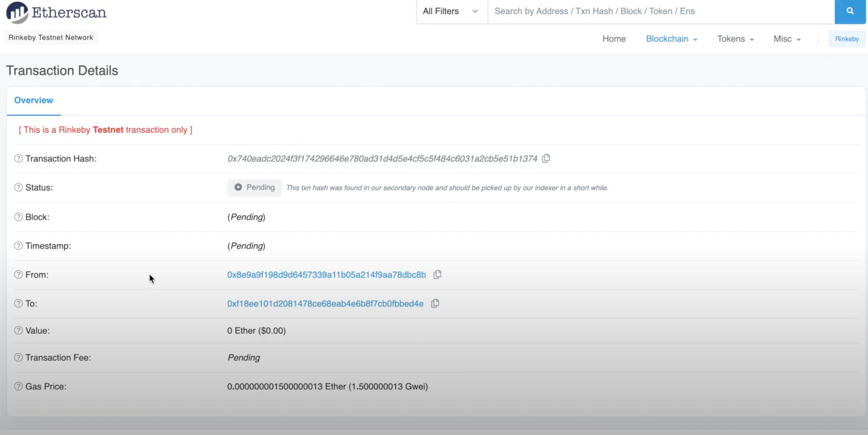Click help icon next to Gas Price

click(19, 386)
